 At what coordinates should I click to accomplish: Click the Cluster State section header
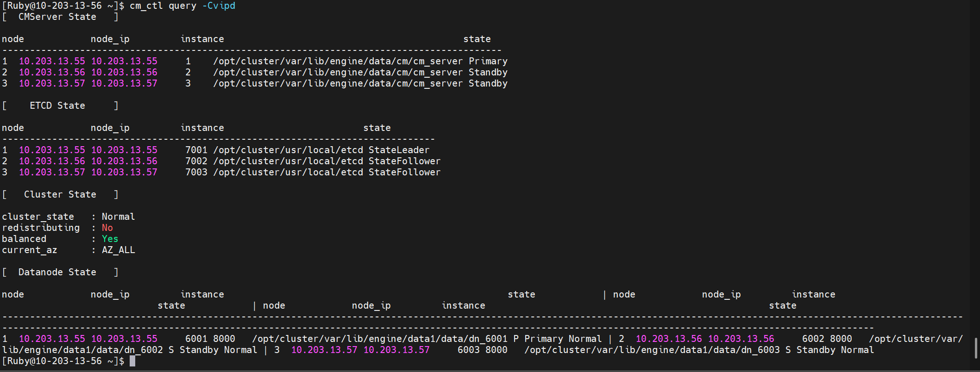[x=60, y=194]
